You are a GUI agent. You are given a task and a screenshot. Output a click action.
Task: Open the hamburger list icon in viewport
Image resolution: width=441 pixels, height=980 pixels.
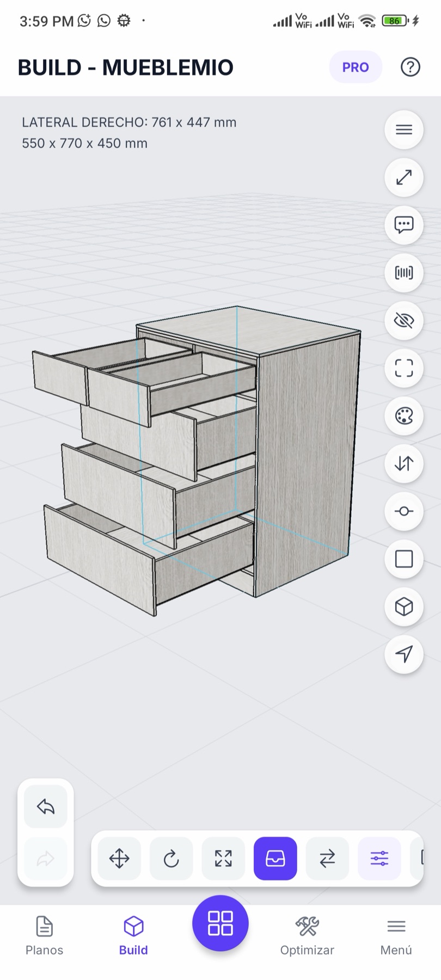404,130
